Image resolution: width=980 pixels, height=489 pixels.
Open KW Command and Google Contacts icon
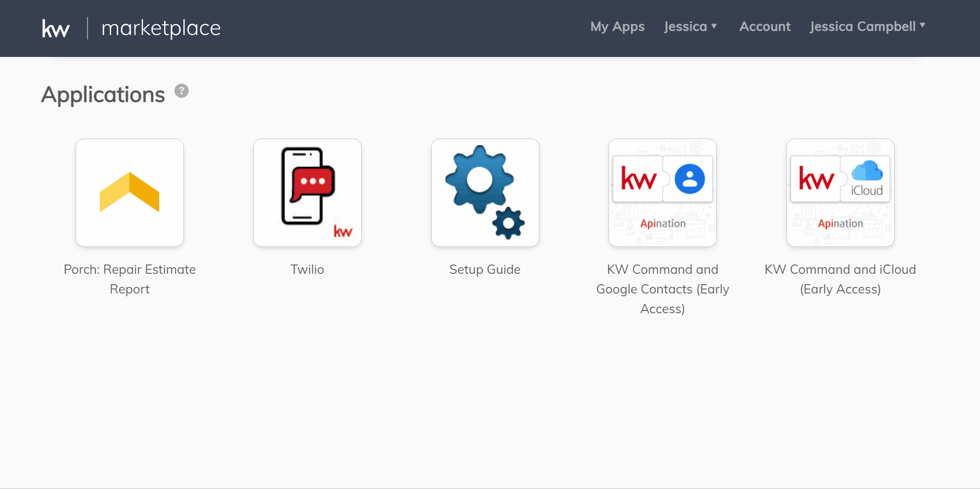click(663, 193)
